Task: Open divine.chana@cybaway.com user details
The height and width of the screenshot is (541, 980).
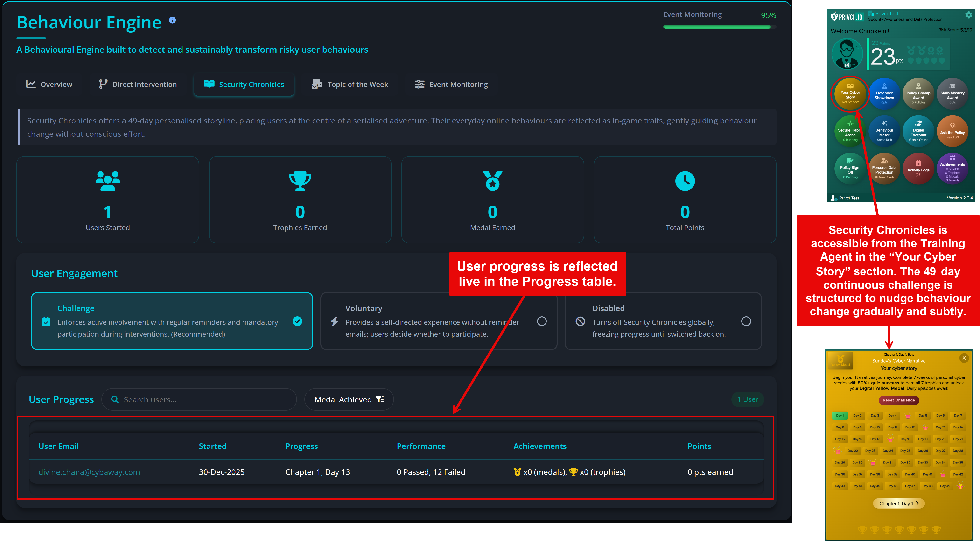Action: tap(89, 472)
